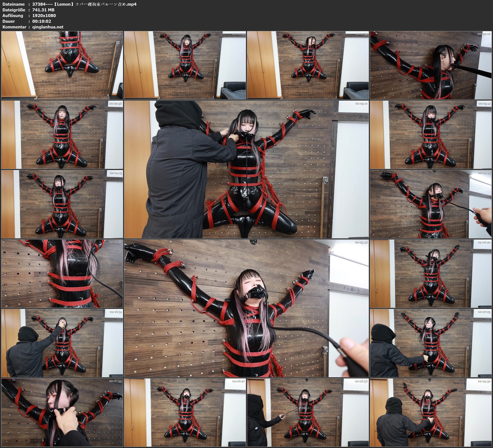Image resolution: width=493 pixels, height=448 pixels.
Task: Open the thumbnail at 00:01:35
Action: click(x=308, y=65)
